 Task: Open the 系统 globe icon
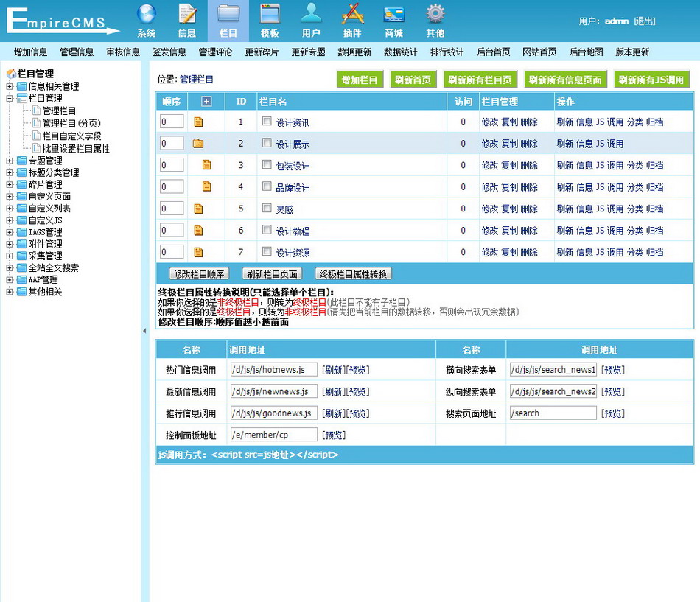click(x=147, y=14)
